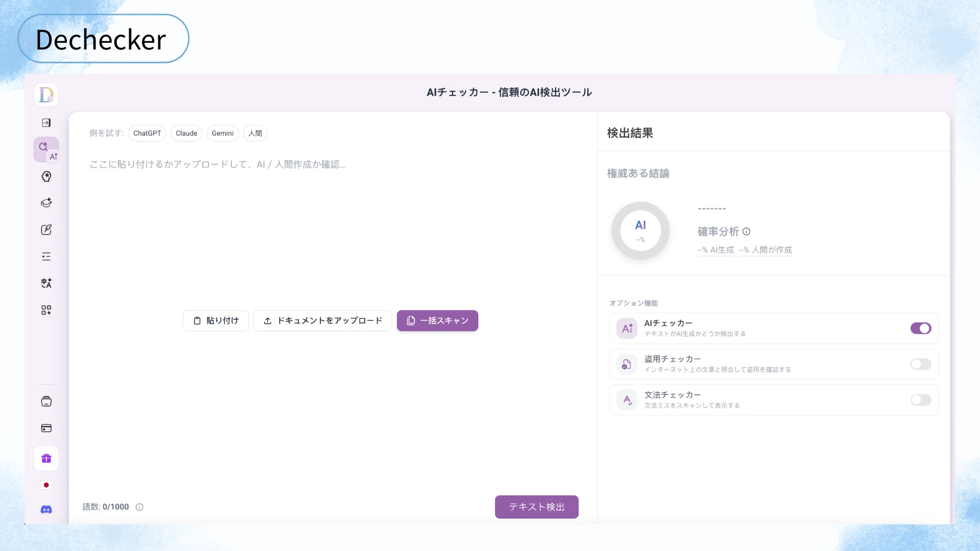Try the Gemini example text
Image resolution: width=980 pixels, height=551 pixels.
tap(223, 133)
